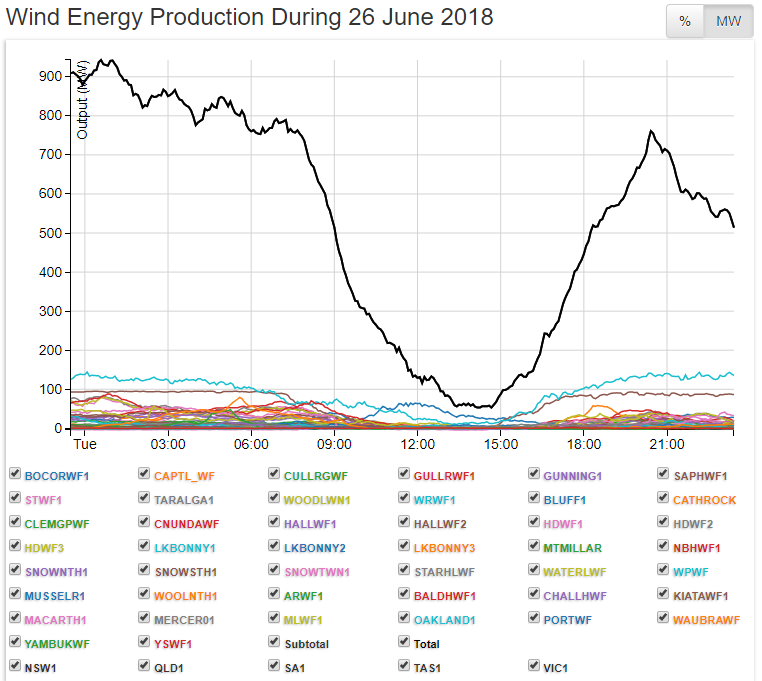Uncheck the NSW1 region checkbox

click(x=15, y=665)
